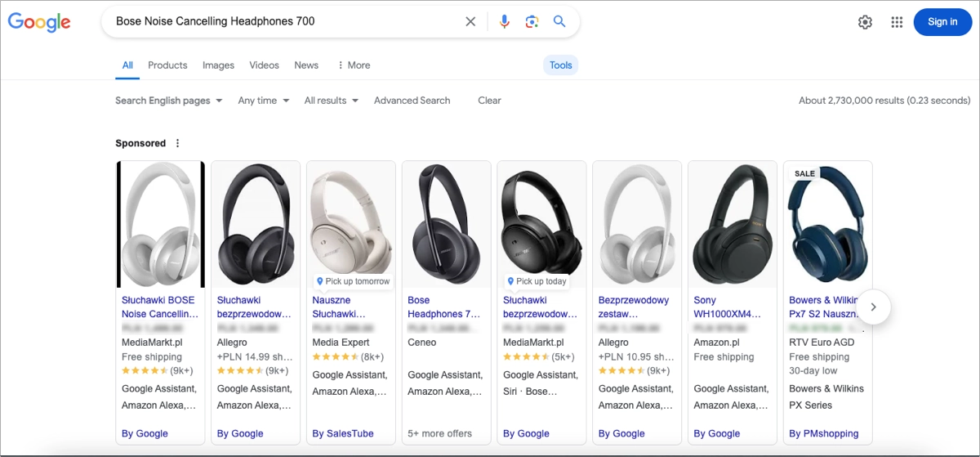
Task: Open the settings gear menu
Action: pyautogui.click(x=865, y=22)
